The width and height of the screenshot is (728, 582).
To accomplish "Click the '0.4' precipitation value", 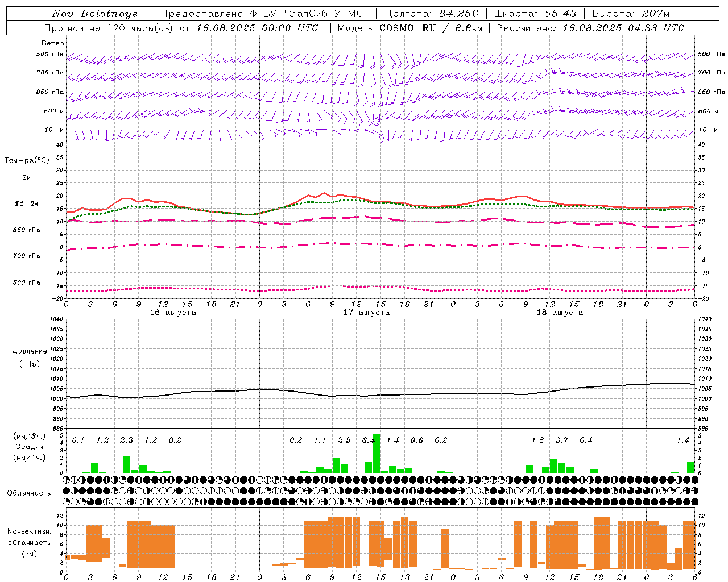I will point(586,440).
